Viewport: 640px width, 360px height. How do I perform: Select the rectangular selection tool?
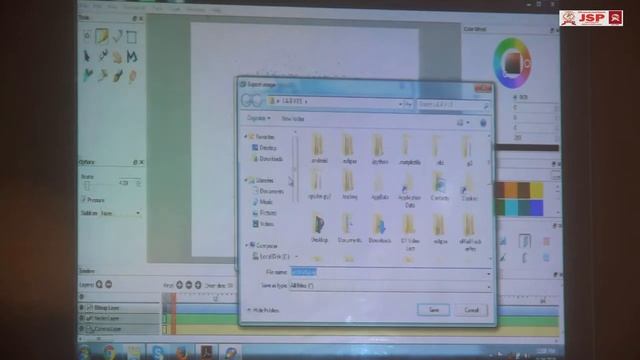point(131,37)
